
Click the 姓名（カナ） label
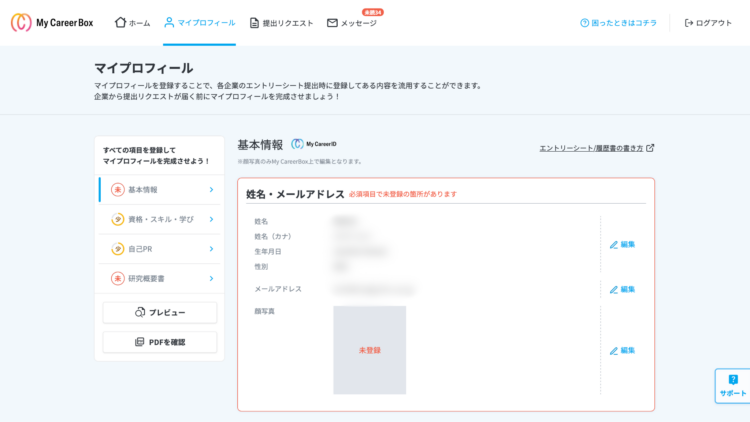pos(273,236)
